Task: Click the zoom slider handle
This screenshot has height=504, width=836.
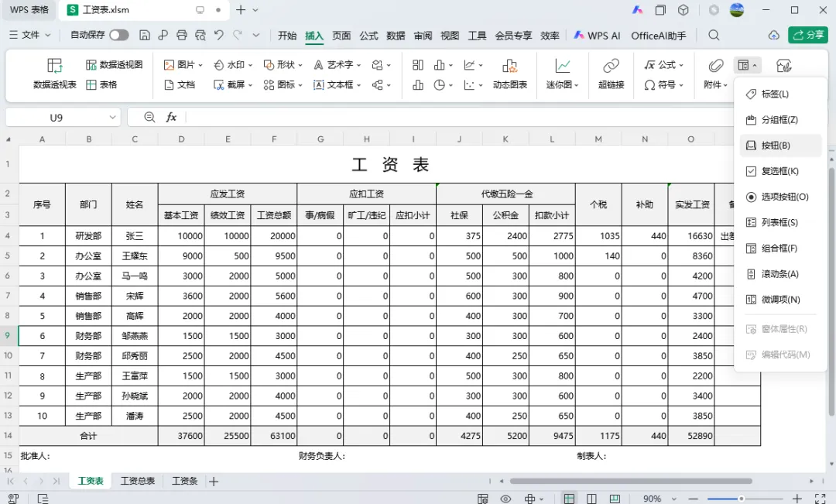Action: click(741, 499)
